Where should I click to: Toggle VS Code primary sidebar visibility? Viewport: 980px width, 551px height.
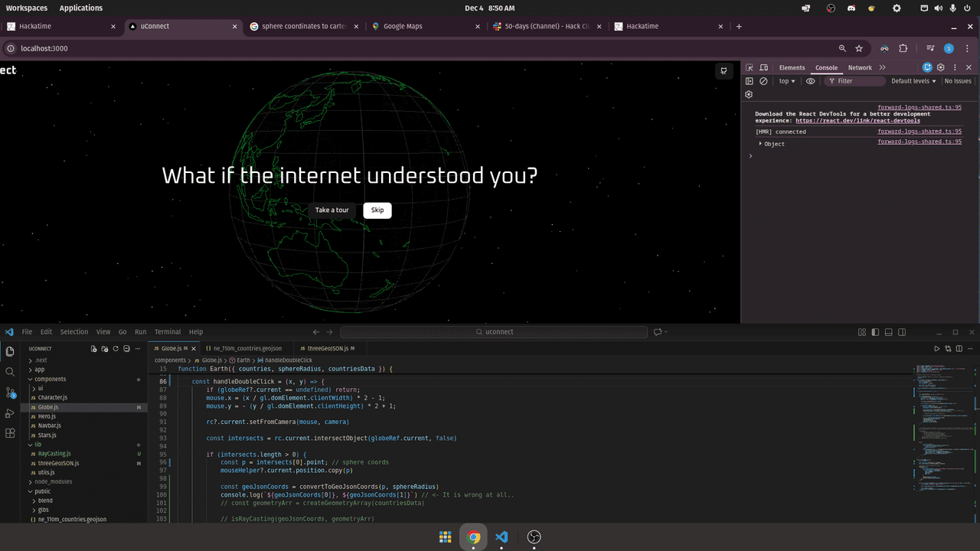pos(875,332)
